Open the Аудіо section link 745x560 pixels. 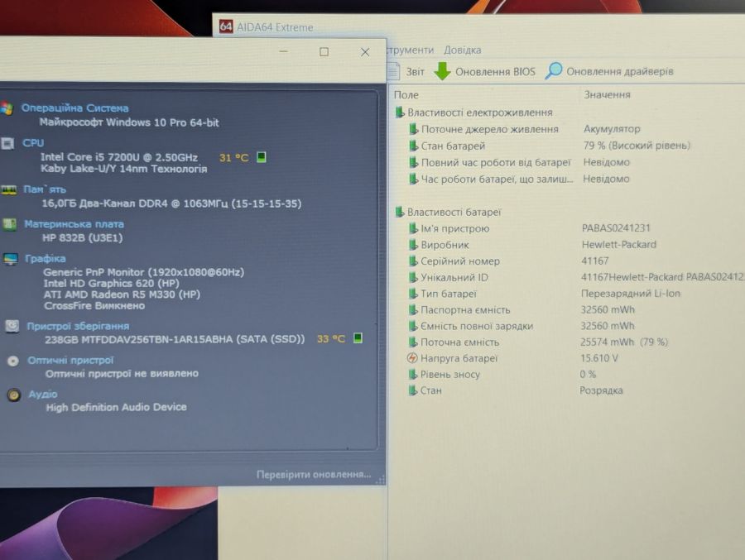click(43, 394)
